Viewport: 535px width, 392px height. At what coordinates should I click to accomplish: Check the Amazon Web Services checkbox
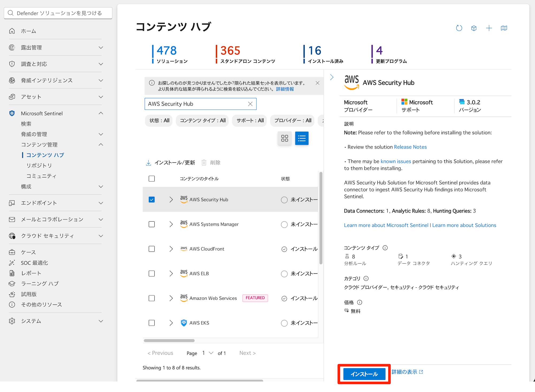[152, 298]
